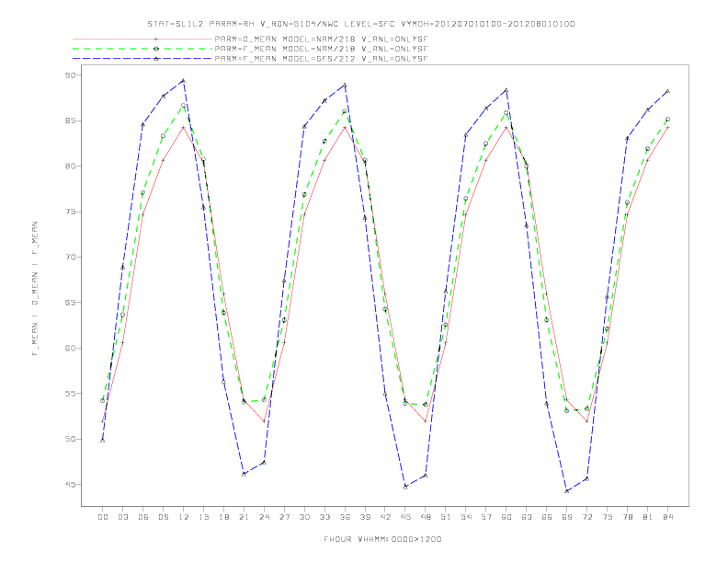The width and height of the screenshot is (728, 563).
Task: Click x-axis forecast hour label 69
Action: (x=567, y=517)
